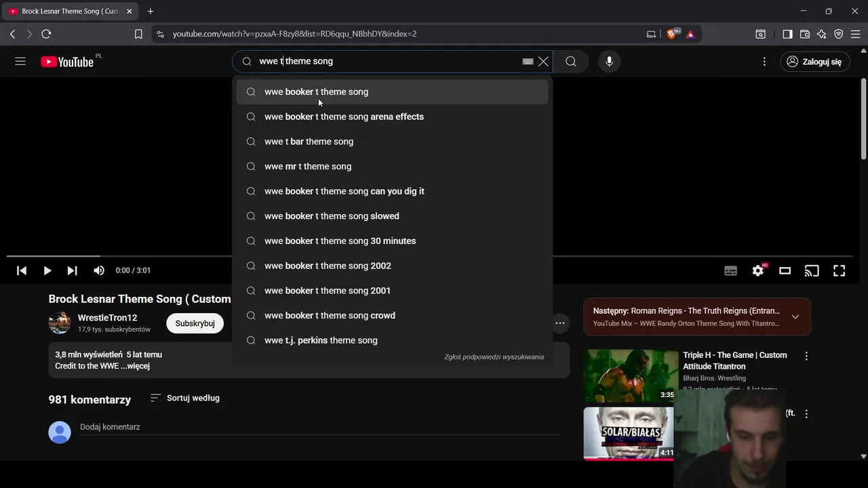Open 'Sortuj według' comment sorting dropdown
Image resolution: width=868 pixels, height=488 pixels.
point(185,398)
